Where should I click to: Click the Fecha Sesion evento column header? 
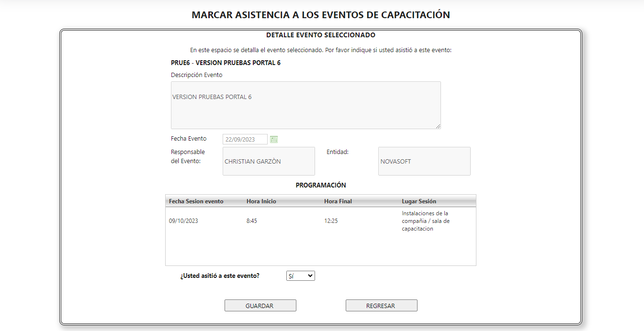[196, 201]
